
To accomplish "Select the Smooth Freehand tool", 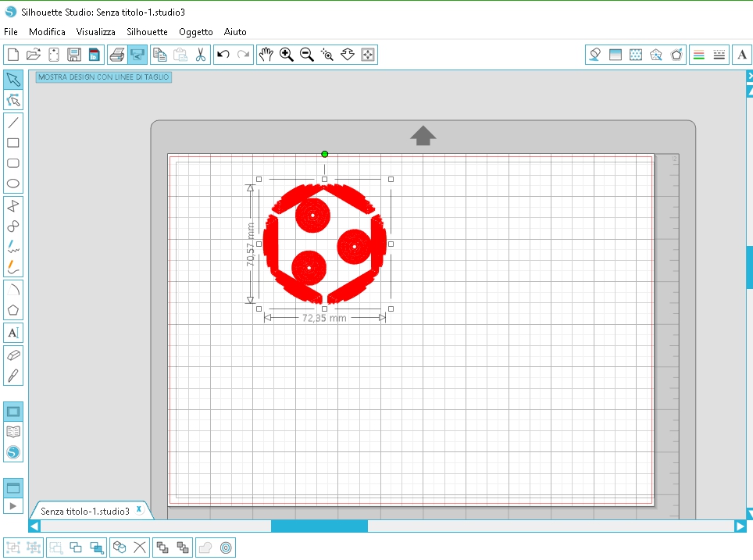I will pos(13,267).
